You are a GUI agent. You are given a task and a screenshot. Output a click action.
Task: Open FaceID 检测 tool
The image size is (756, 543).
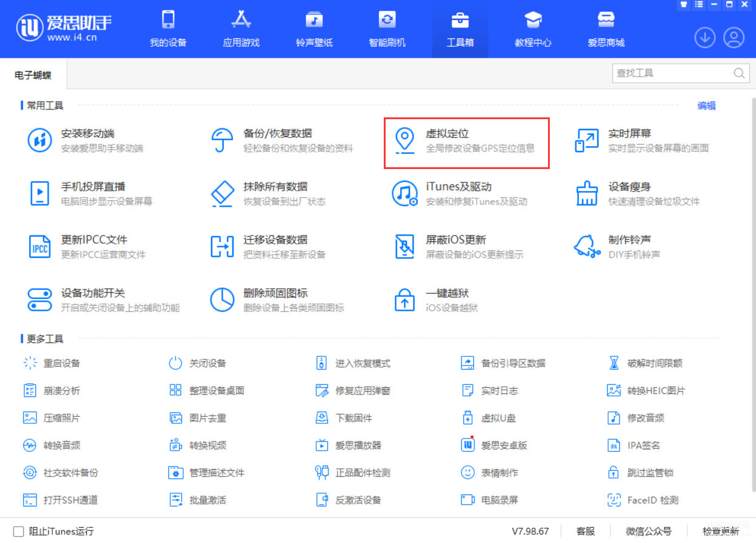click(643, 500)
